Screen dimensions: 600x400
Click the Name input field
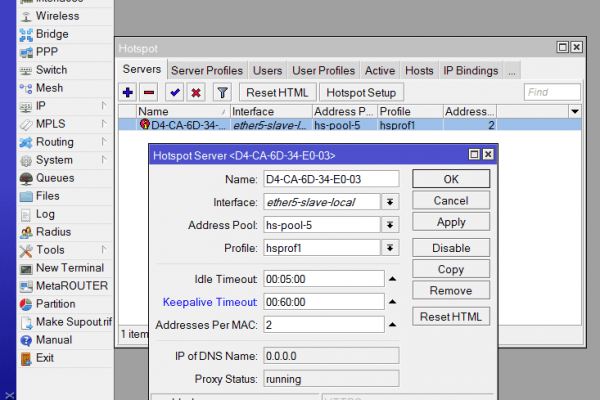(x=331, y=179)
